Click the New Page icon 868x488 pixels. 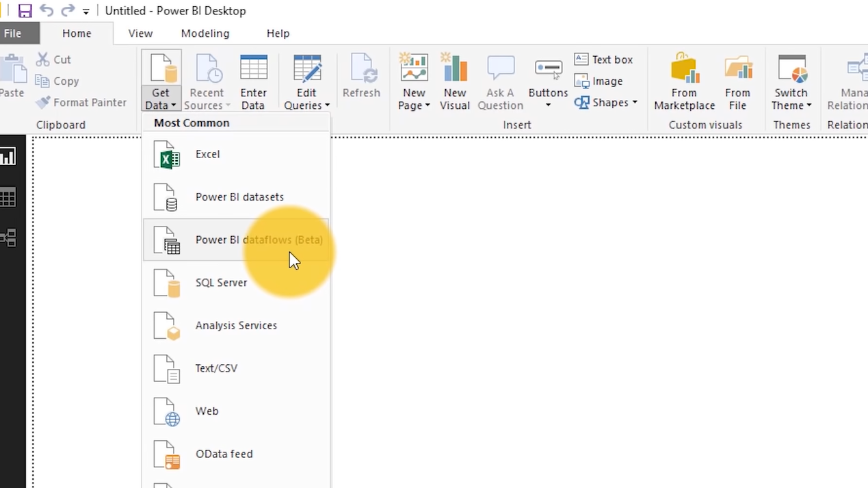pyautogui.click(x=414, y=68)
